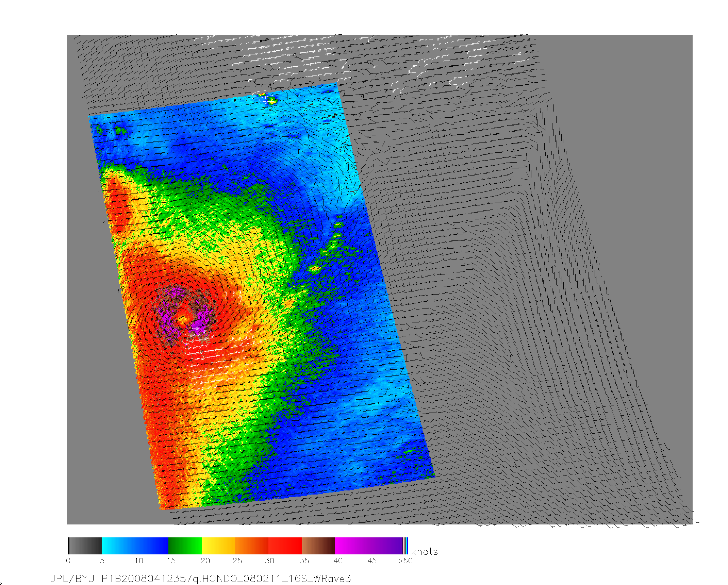Click the magenta 40-45 knots colorbar segment
This screenshot has height=585, width=728.
click(352, 546)
